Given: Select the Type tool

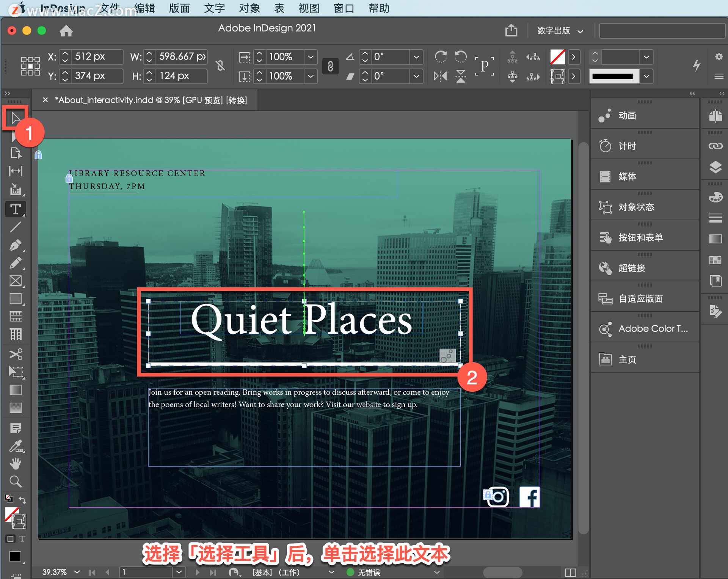Looking at the screenshot, I should (16, 209).
